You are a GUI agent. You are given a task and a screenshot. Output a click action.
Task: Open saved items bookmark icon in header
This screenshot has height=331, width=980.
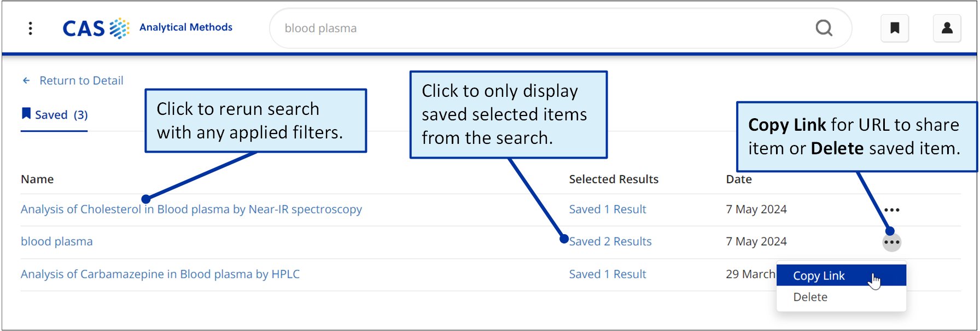pos(895,28)
